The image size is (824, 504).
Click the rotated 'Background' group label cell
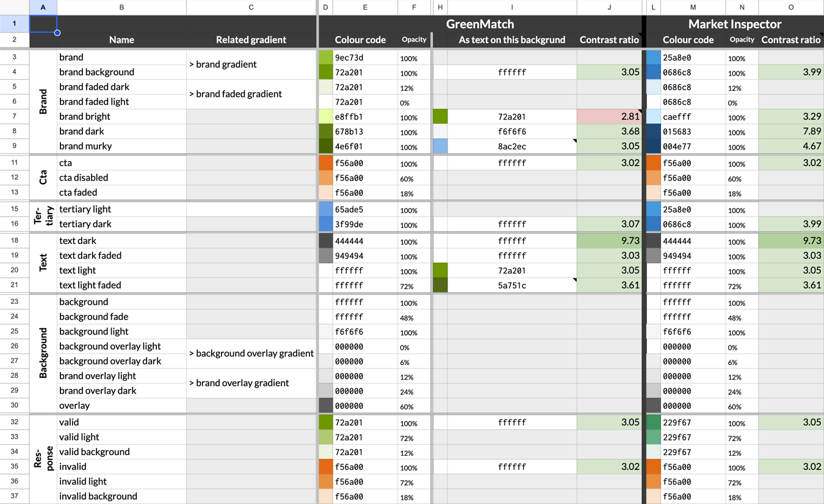43,354
